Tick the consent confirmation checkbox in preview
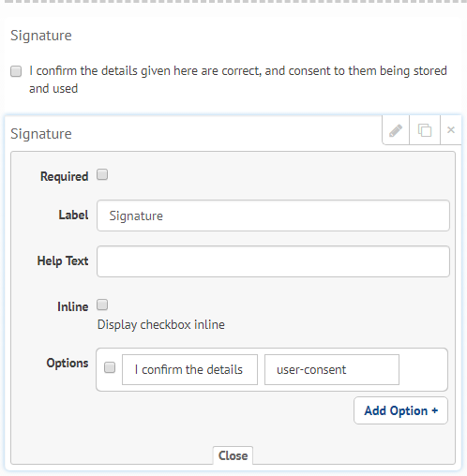Viewport: 467px width, 476px height. (16, 71)
